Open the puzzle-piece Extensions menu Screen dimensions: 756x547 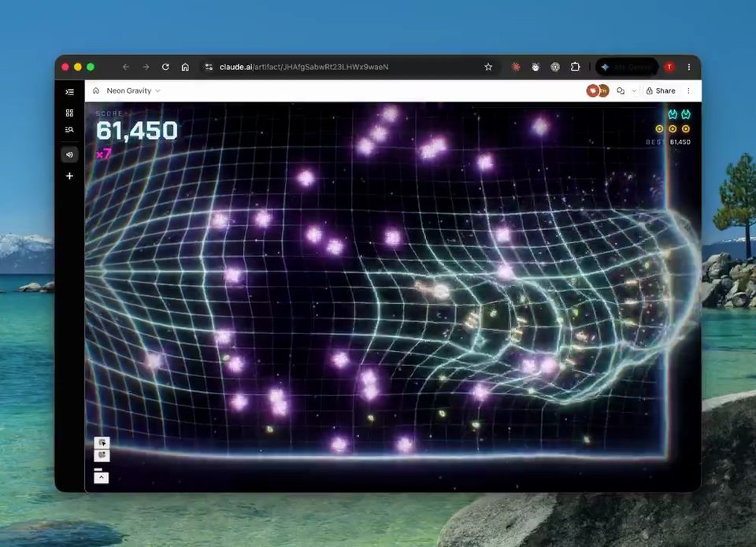click(x=575, y=67)
